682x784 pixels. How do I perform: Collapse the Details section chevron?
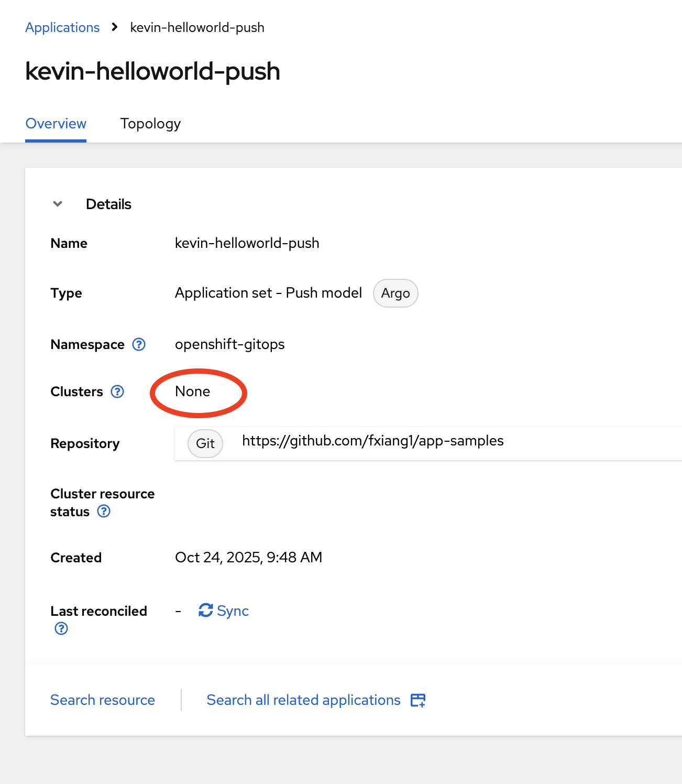click(x=58, y=204)
